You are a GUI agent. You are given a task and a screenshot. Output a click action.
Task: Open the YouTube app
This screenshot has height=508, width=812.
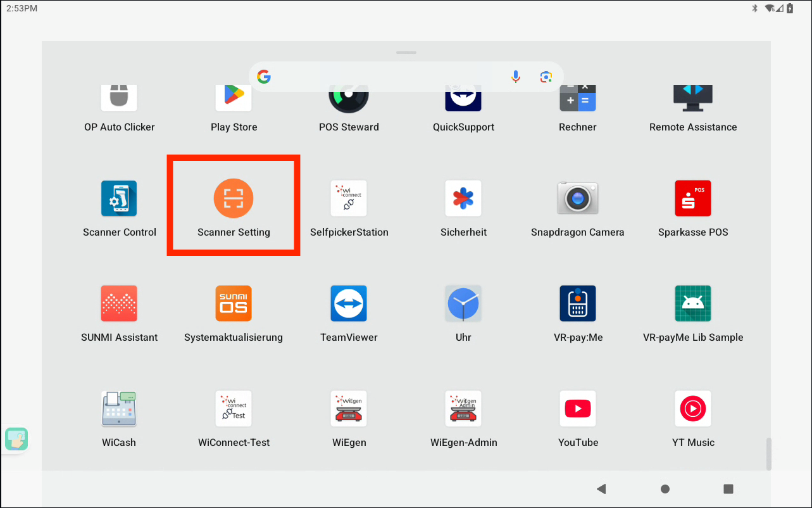point(578,409)
